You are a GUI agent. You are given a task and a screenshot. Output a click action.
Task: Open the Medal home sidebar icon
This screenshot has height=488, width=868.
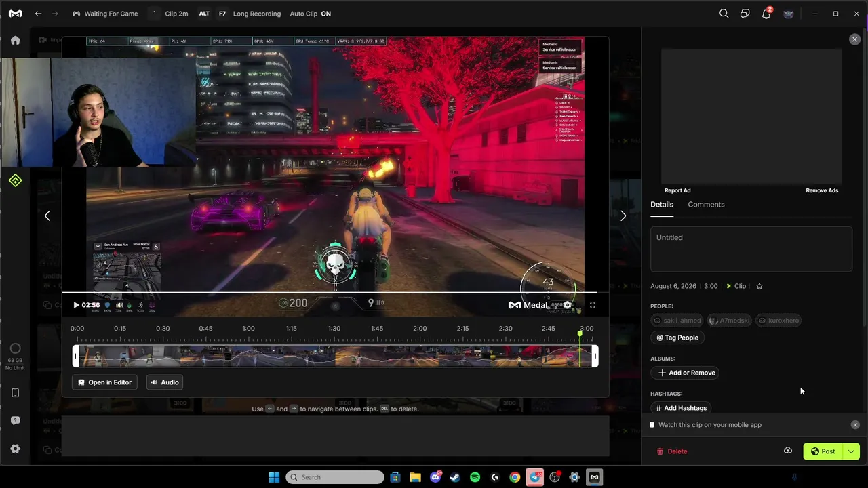click(x=15, y=40)
